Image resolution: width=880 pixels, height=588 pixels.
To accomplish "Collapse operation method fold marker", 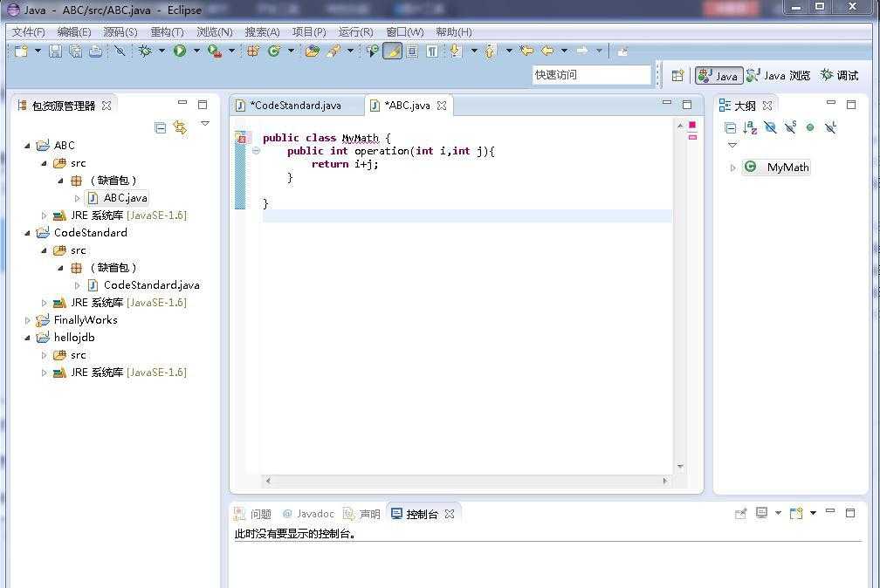I will [x=256, y=151].
